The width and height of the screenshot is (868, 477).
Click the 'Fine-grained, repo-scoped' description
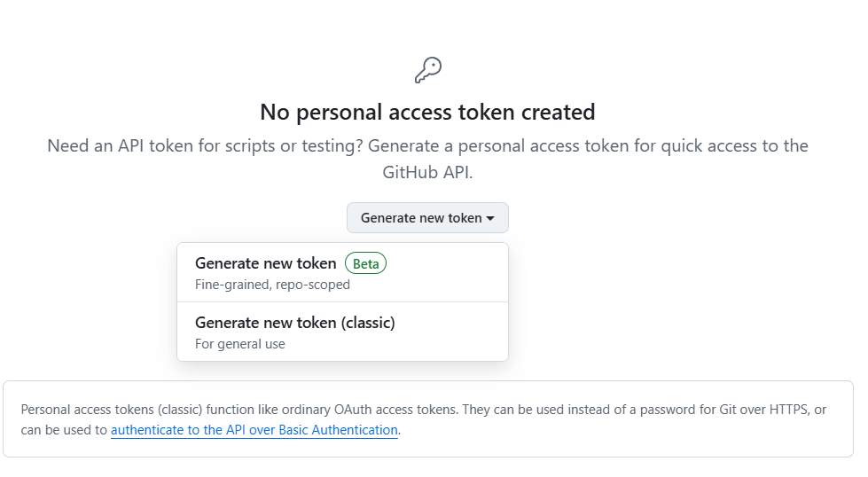click(x=272, y=285)
